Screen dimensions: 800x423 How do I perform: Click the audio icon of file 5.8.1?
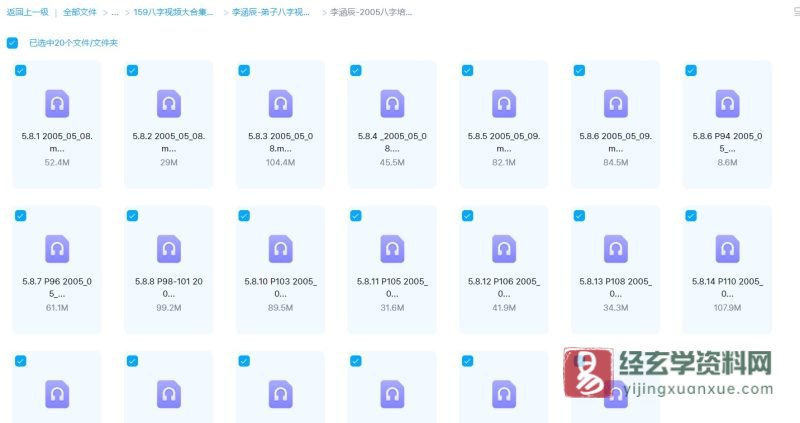tap(57, 103)
